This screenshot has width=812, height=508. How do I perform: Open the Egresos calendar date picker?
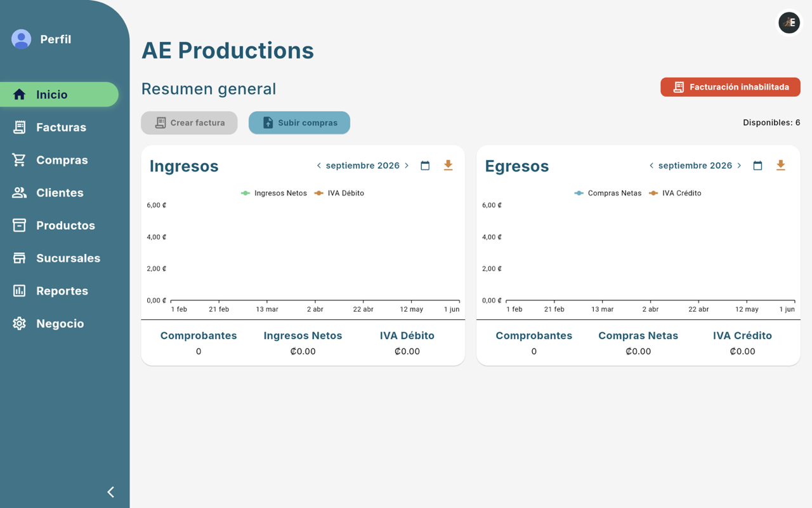757,166
